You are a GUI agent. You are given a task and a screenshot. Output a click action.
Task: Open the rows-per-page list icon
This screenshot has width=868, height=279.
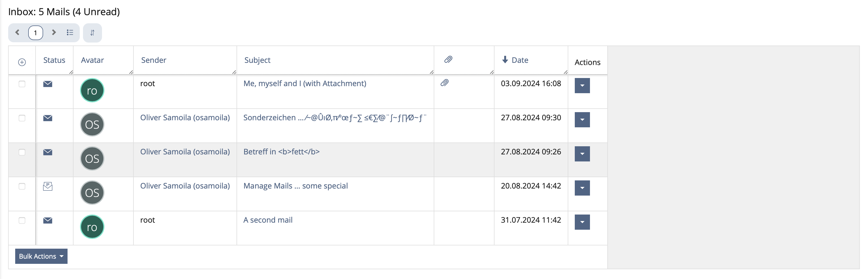tap(70, 33)
